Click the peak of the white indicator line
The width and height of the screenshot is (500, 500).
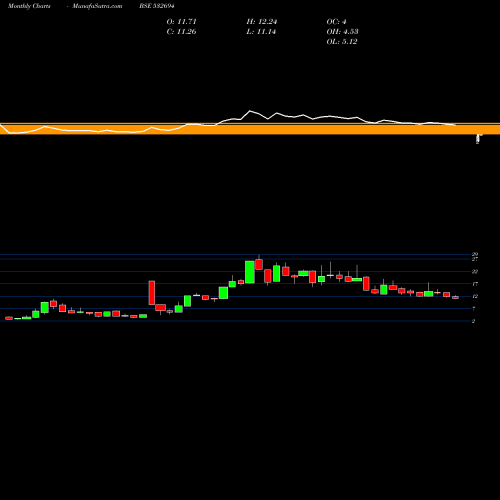(x=250, y=111)
